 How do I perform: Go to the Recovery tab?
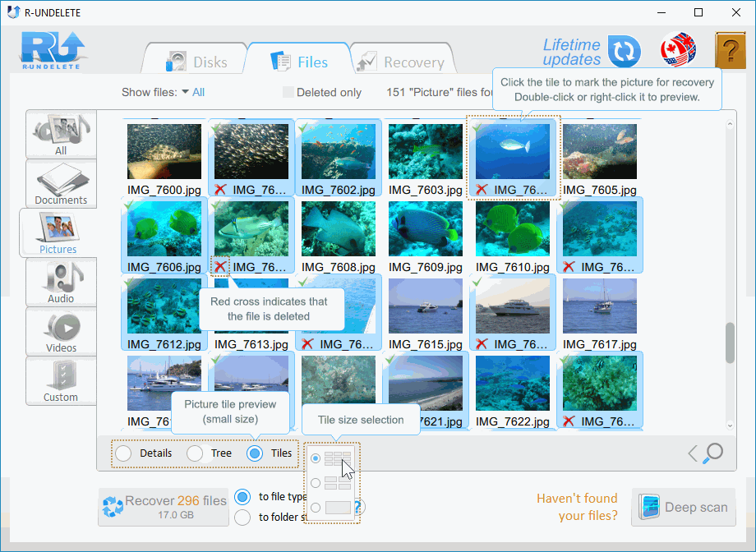(x=402, y=62)
